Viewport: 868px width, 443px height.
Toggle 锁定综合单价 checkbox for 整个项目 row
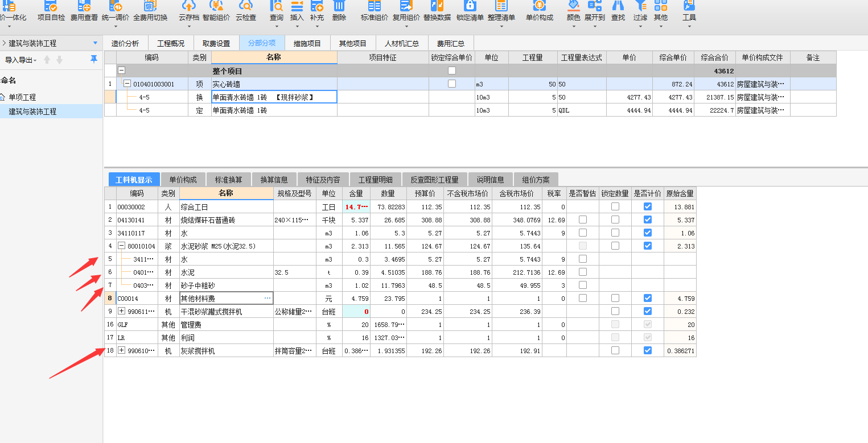tap(452, 71)
